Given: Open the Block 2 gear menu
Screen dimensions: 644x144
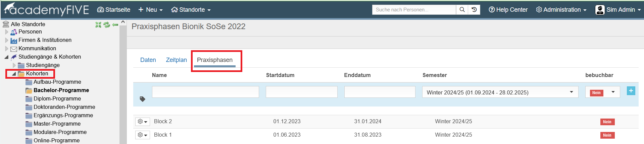Looking at the screenshot, I should pos(143,122).
